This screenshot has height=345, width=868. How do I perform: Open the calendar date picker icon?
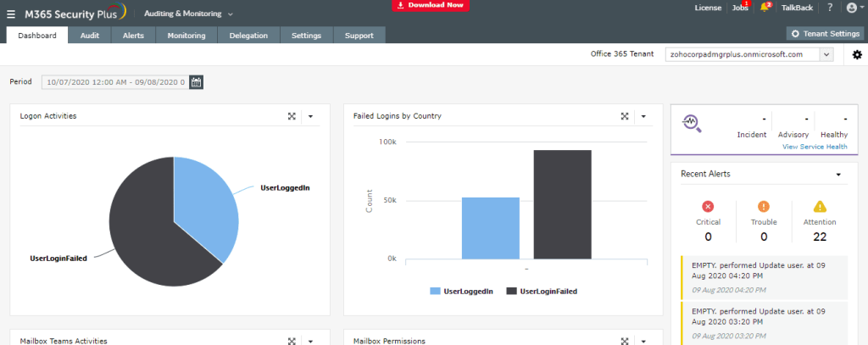pyautogui.click(x=197, y=82)
